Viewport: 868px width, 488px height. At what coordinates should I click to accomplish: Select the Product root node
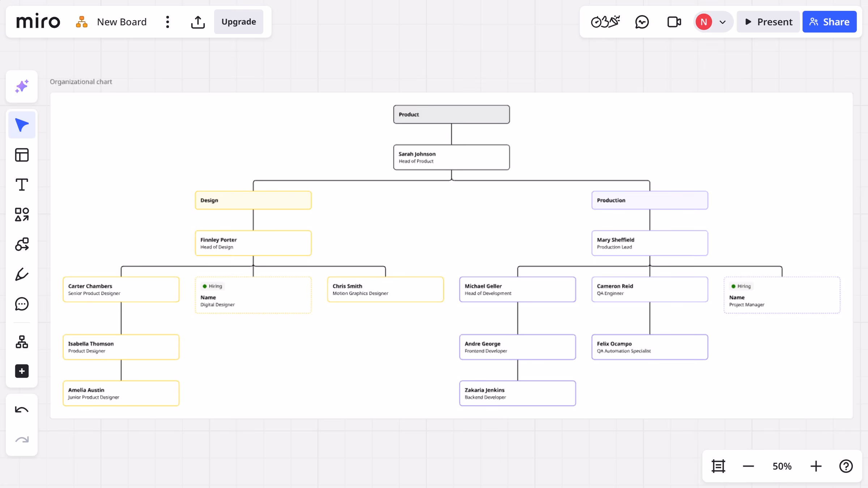click(x=451, y=114)
